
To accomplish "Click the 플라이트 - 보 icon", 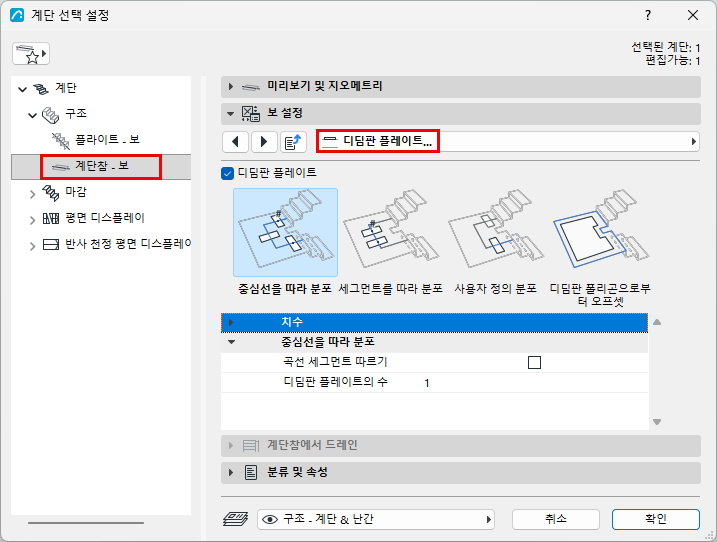I will pyautogui.click(x=60, y=140).
